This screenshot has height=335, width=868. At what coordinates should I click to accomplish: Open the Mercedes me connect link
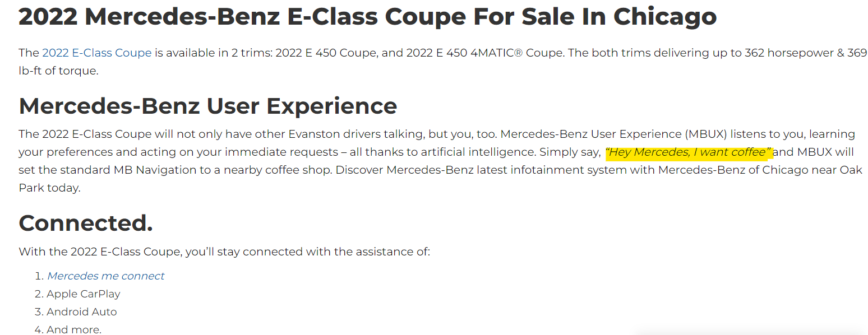(x=105, y=276)
